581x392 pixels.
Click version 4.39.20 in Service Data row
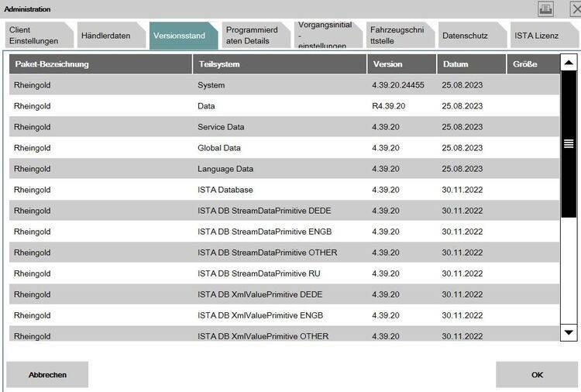(386, 127)
